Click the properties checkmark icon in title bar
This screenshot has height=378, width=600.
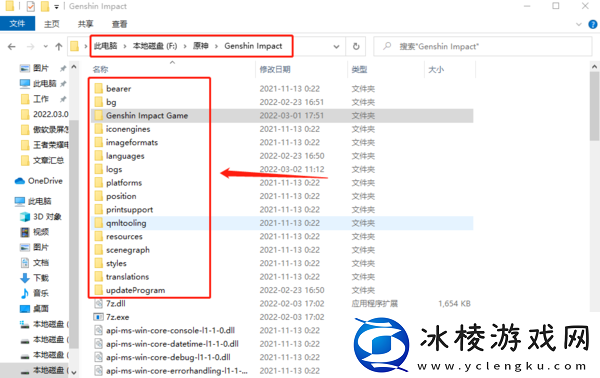click(x=31, y=6)
